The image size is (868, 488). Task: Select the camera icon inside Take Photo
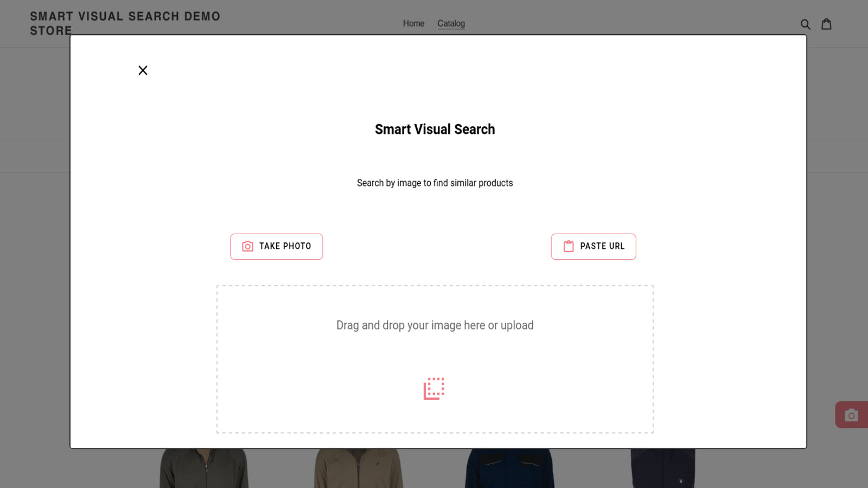click(247, 246)
